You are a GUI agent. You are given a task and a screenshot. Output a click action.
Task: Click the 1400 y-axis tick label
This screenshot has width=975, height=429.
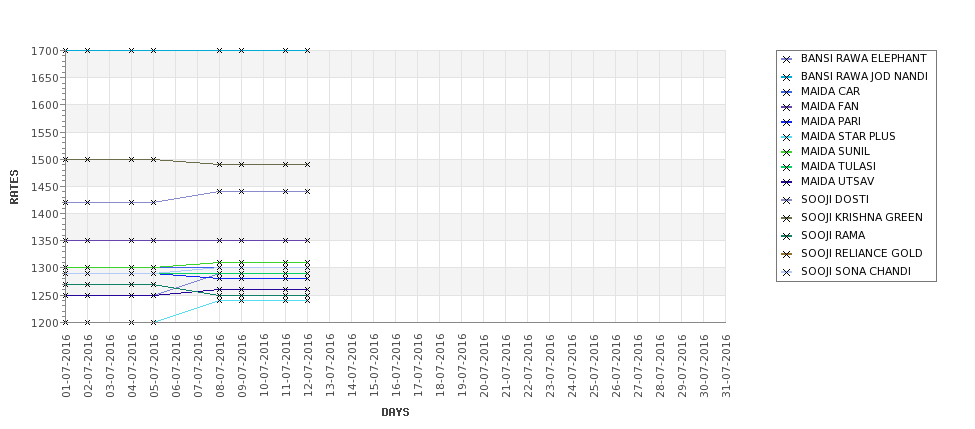point(45,214)
